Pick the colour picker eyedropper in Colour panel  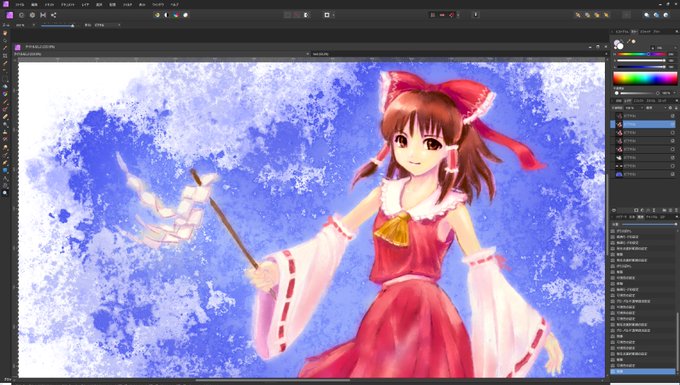628,42
